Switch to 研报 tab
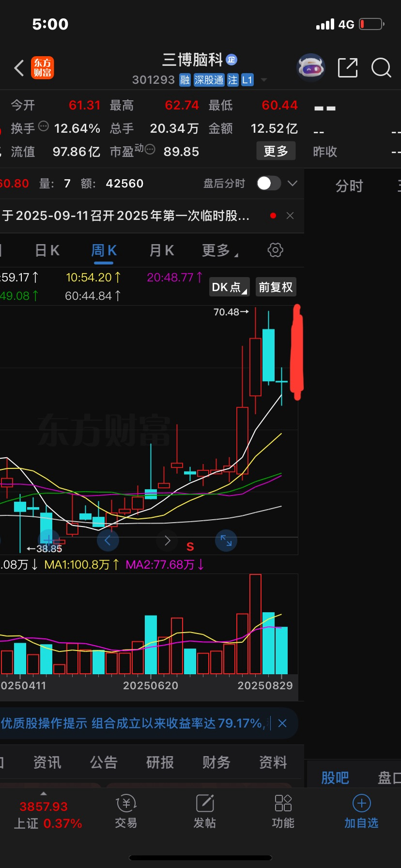Screen dimensions: 401x868 click(160, 762)
